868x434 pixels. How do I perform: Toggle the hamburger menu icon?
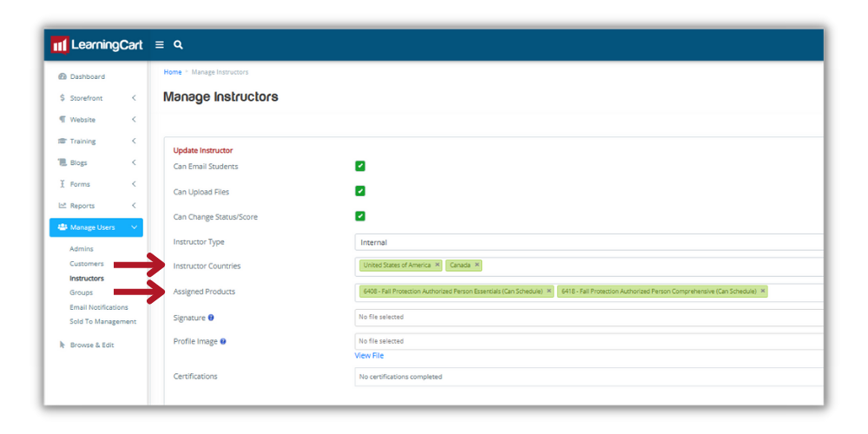(160, 45)
